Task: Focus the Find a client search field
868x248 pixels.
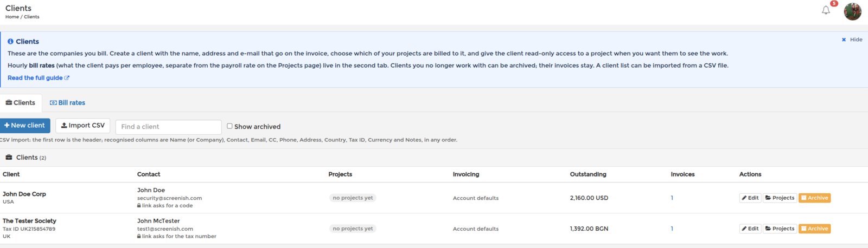Action: point(168,127)
